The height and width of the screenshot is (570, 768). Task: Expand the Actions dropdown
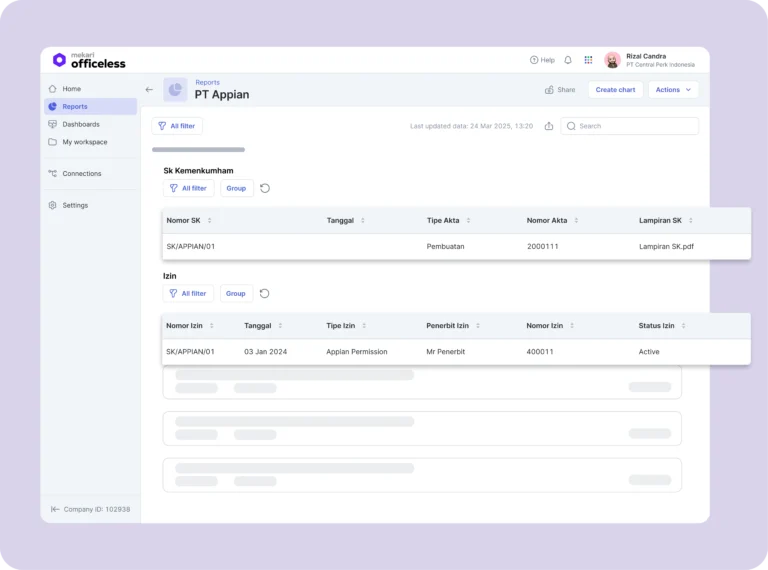point(673,90)
